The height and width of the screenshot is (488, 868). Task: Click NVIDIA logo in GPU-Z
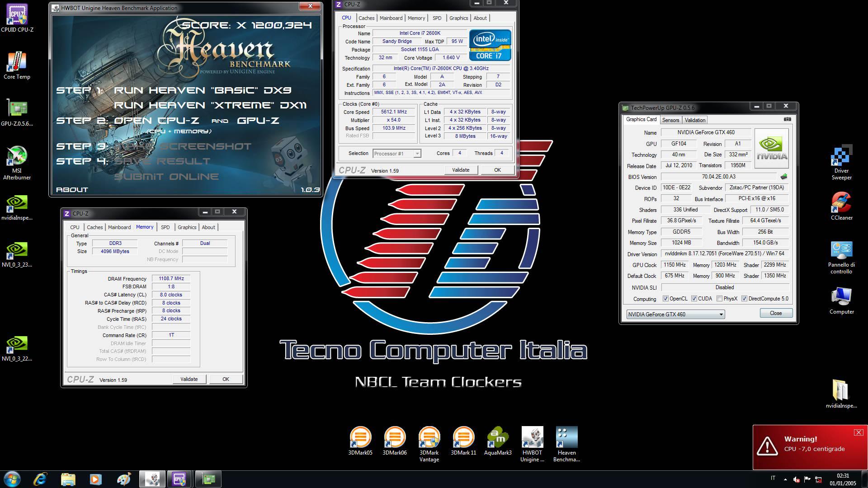point(772,148)
